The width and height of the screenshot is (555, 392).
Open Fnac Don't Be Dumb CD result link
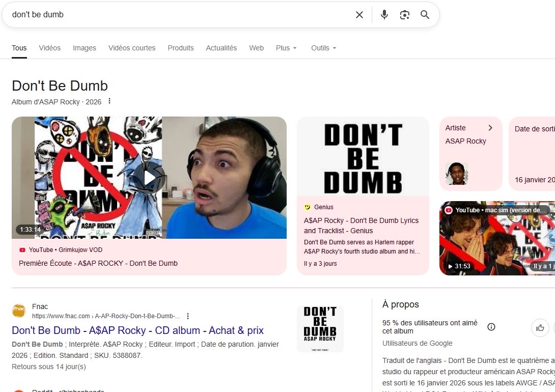pyautogui.click(x=137, y=330)
